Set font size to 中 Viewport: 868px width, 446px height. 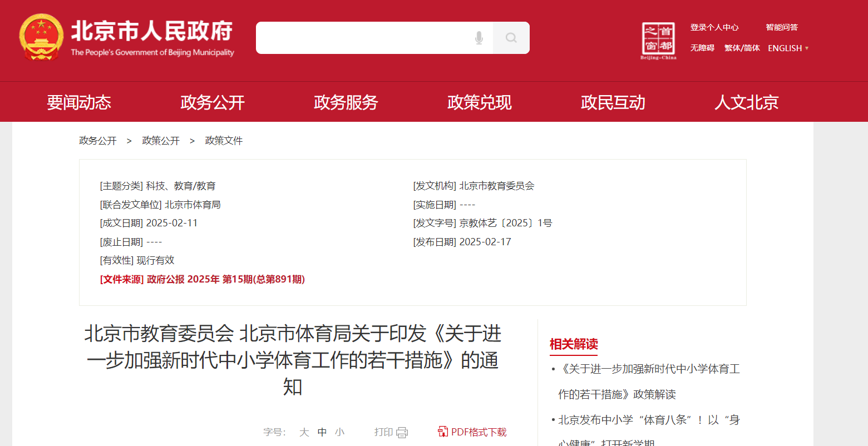click(322, 432)
